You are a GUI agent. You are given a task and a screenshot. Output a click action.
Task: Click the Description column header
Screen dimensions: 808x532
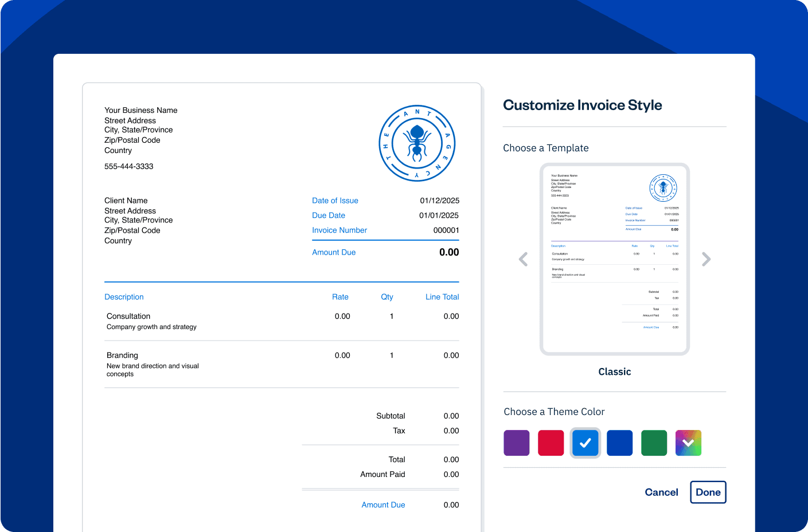tap(124, 297)
